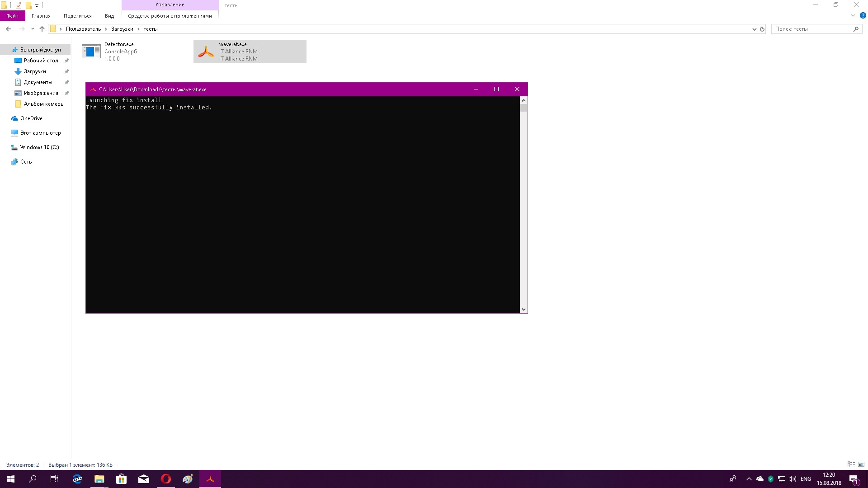
Task: Select the Detector.exe file icon
Action: point(91,52)
